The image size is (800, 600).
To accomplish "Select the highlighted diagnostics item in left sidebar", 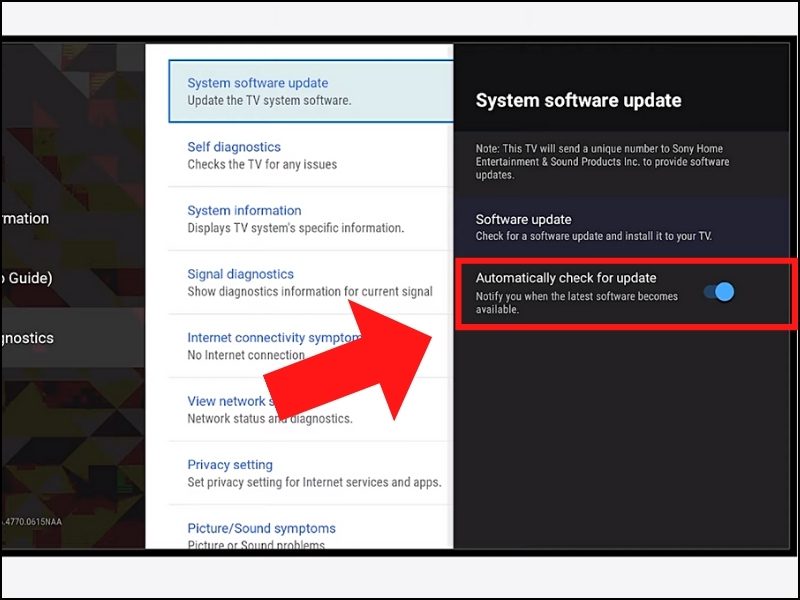I will tap(30, 338).
